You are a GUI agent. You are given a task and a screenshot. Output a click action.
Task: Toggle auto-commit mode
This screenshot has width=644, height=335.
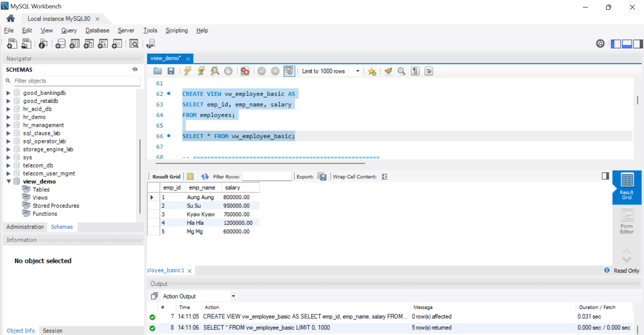(289, 71)
